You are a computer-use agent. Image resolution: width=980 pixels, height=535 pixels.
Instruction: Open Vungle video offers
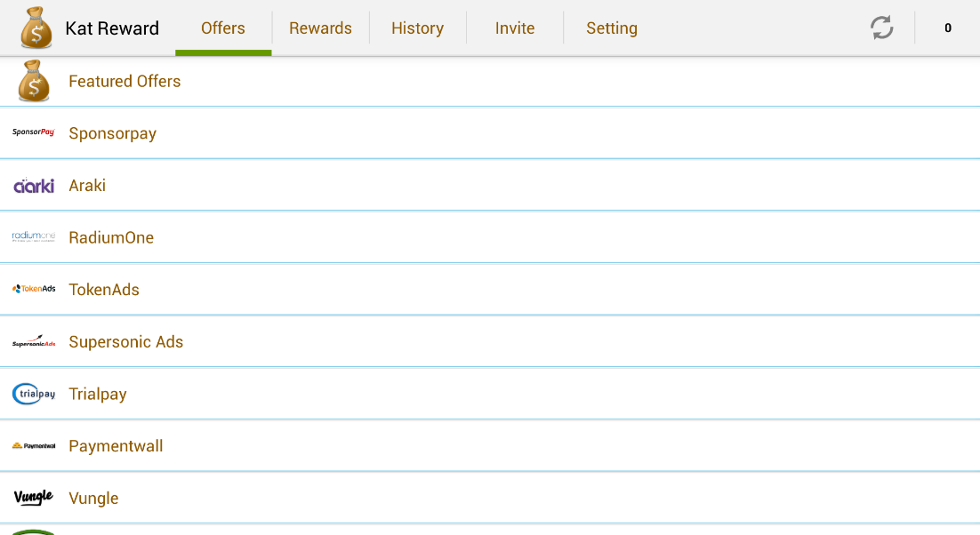pos(490,499)
